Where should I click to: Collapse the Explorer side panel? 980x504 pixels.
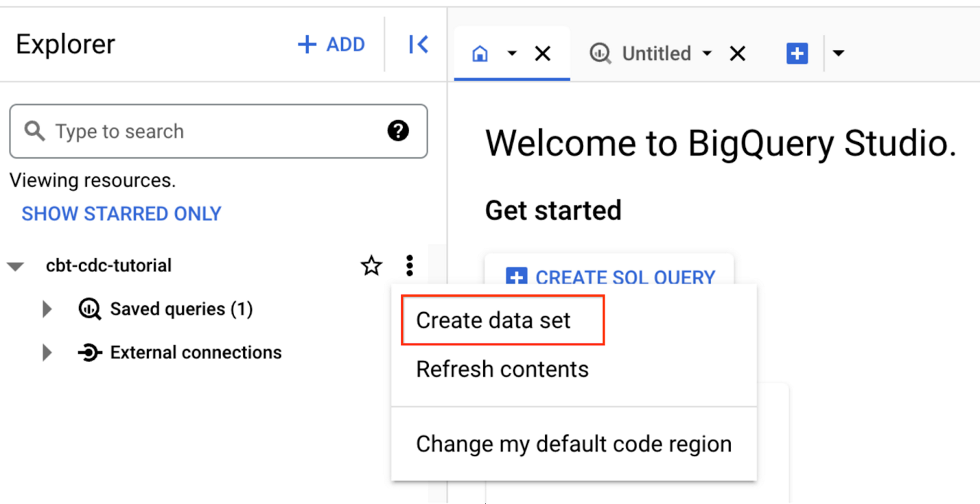[x=419, y=44]
